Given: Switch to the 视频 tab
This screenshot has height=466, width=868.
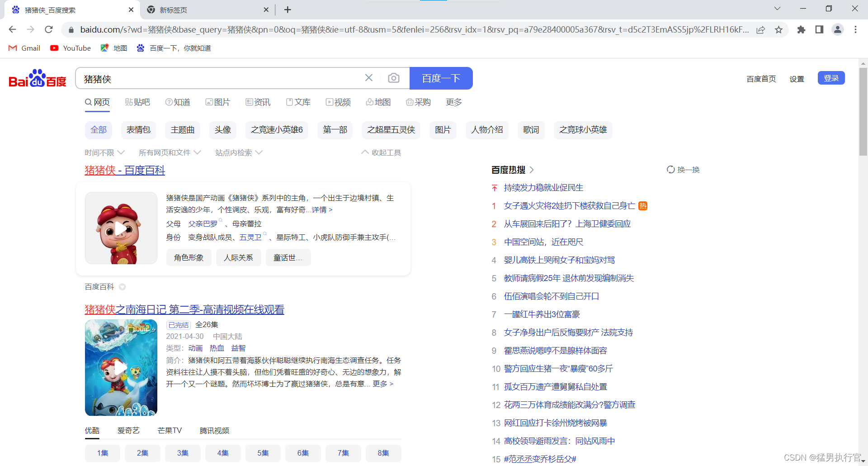Looking at the screenshot, I should [338, 102].
